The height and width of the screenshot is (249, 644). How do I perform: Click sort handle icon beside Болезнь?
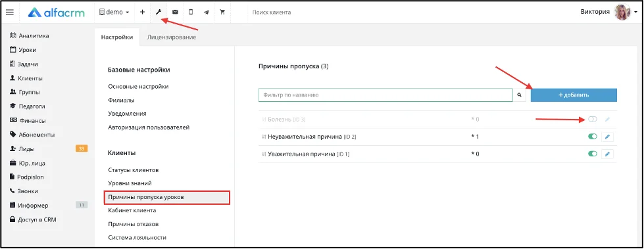tap(264, 120)
